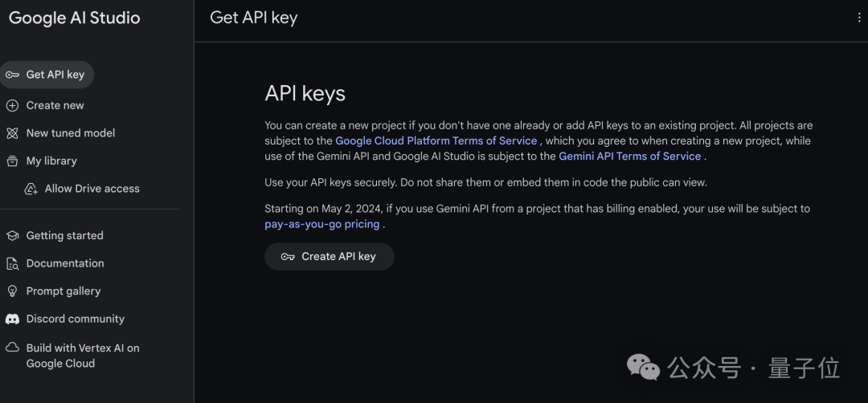Click the graduation cap Getting started icon
Image resolution: width=868 pixels, height=403 pixels.
pos(12,235)
